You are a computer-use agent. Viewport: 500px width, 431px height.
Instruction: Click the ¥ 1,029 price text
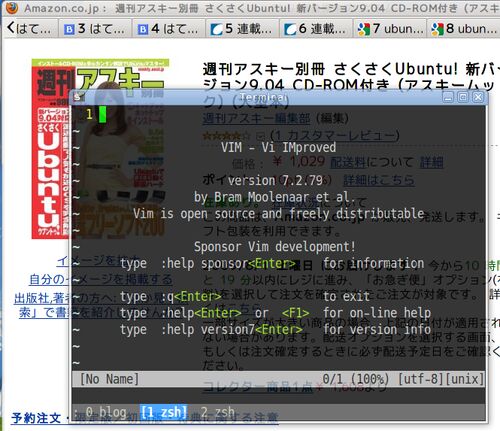pos(298,162)
